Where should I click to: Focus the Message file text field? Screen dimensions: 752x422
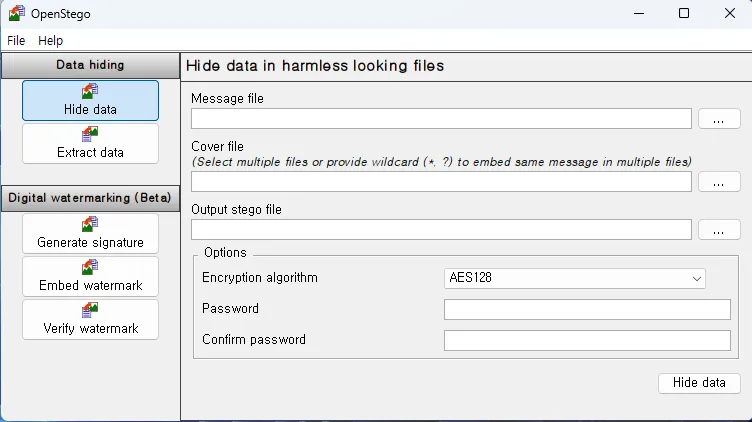click(x=441, y=118)
